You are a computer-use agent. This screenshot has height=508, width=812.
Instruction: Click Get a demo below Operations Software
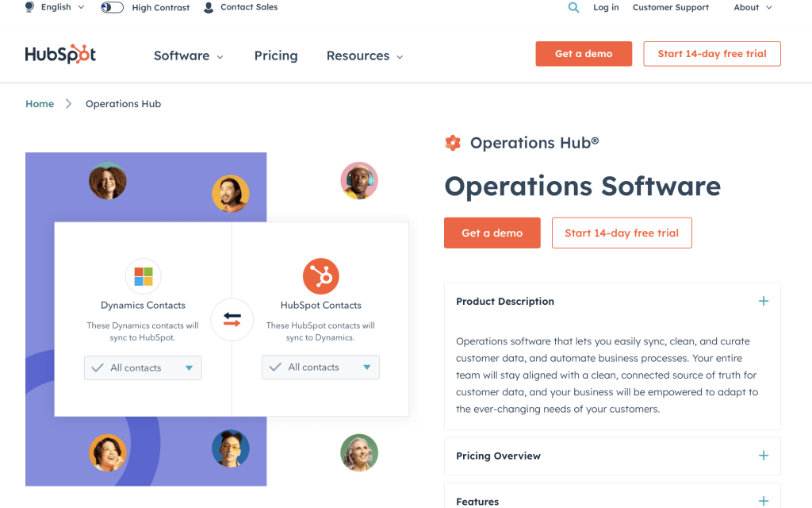(492, 233)
